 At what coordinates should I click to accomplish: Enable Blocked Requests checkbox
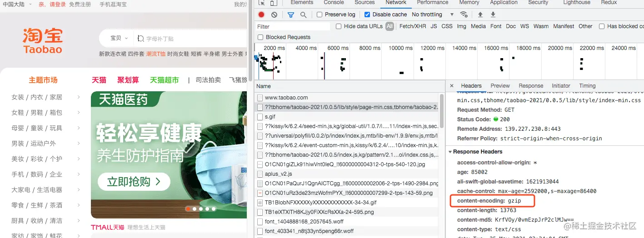pos(260,37)
